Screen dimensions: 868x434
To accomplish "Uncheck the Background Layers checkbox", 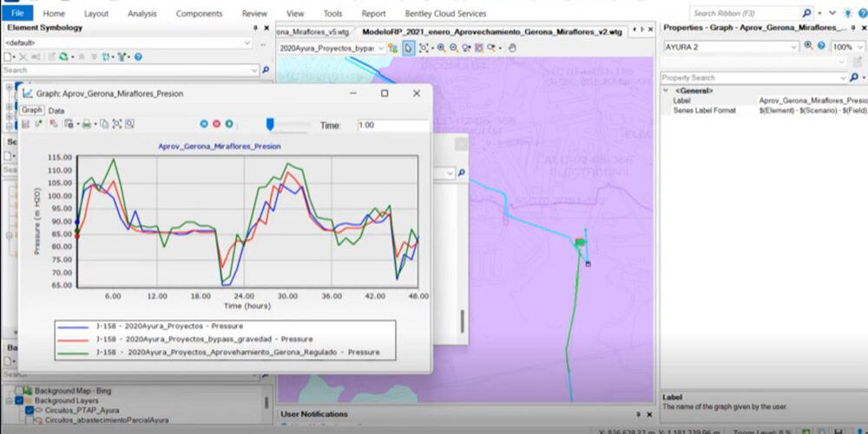I will coord(19,400).
